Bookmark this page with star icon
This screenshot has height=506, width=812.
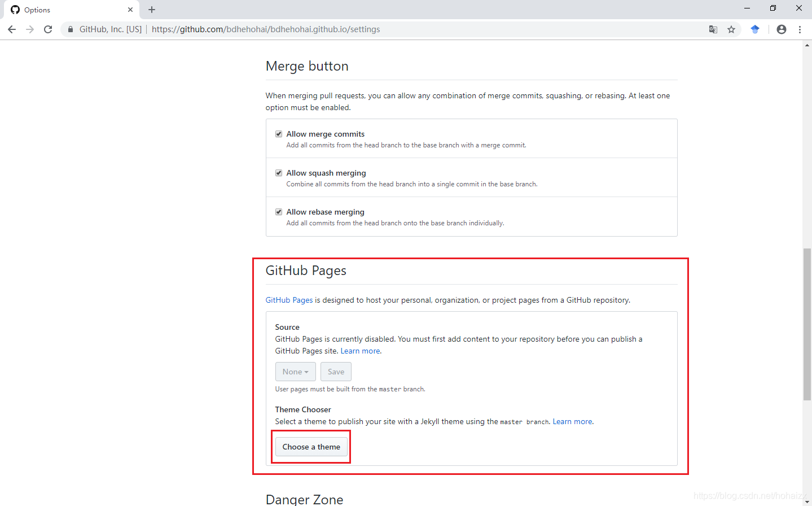pyautogui.click(x=731, y=29)
